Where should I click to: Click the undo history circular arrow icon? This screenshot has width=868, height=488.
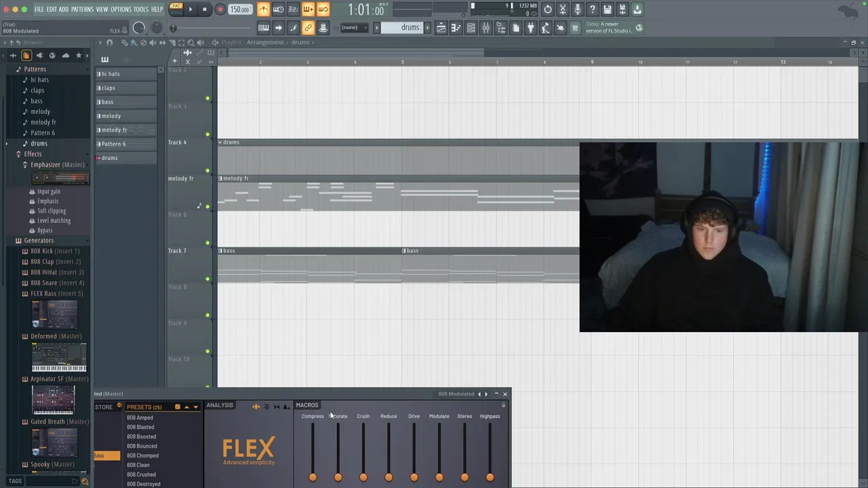(x=548, y=9)
